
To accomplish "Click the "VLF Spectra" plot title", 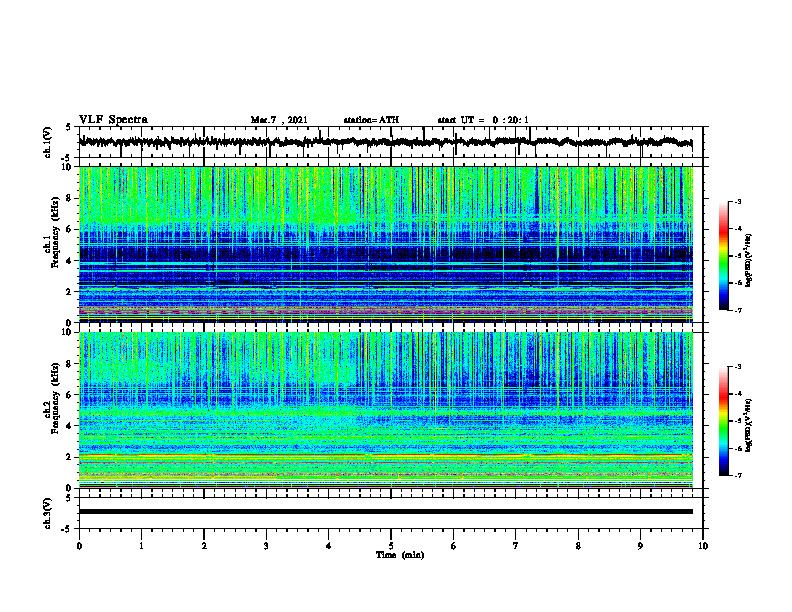I will point(113,120).
